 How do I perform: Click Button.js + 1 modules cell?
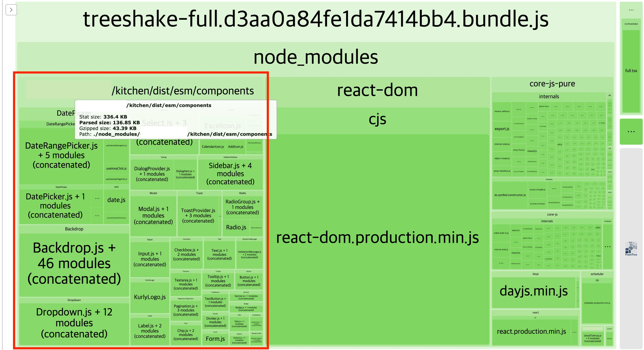click(249, 281)
